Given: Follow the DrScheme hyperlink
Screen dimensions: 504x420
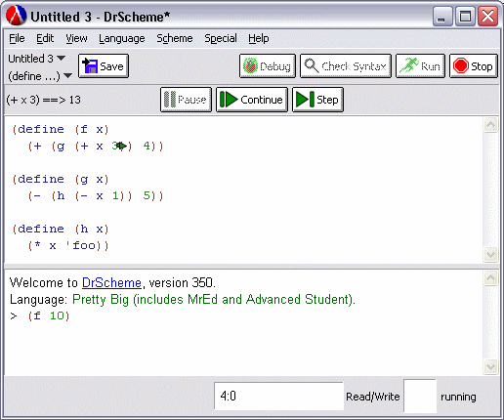Looking at the screenshot, I should coord(111,282).
